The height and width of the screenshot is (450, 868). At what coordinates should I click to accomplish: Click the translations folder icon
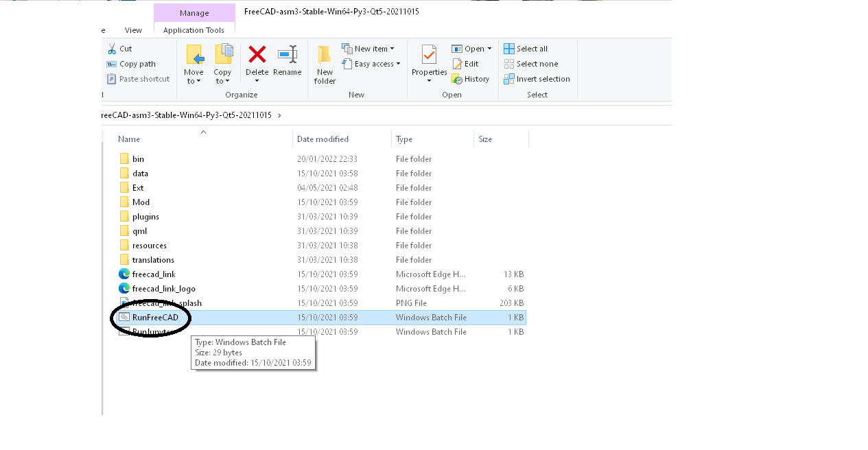pos(124,259)
